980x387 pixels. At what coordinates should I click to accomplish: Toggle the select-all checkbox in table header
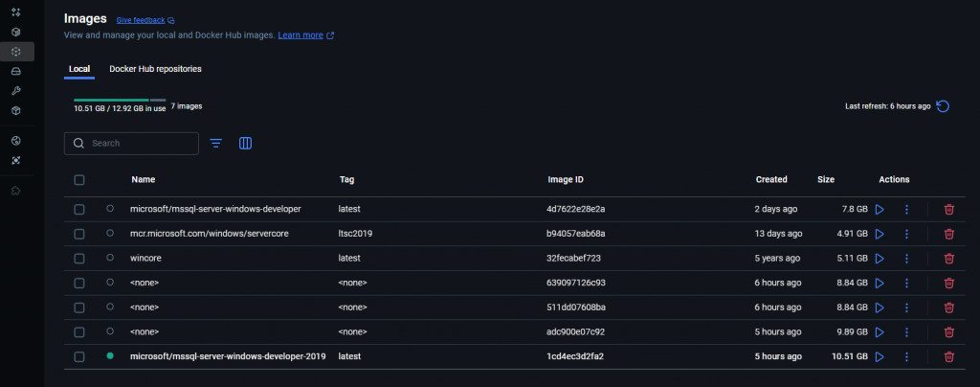[79, 180]
